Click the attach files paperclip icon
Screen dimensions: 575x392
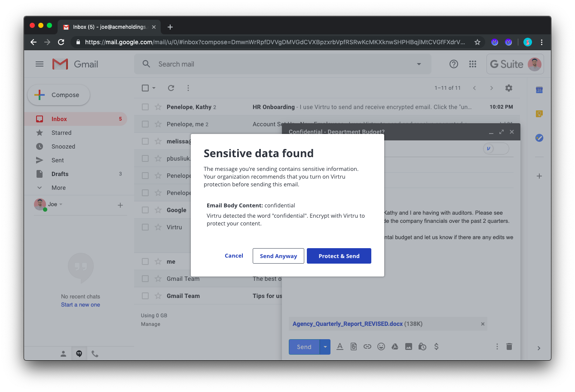(353, 346)
